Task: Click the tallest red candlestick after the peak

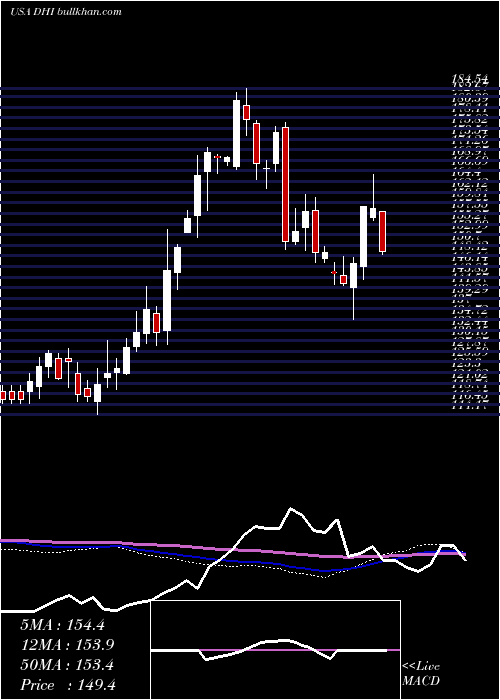Action: click(286, 185)
